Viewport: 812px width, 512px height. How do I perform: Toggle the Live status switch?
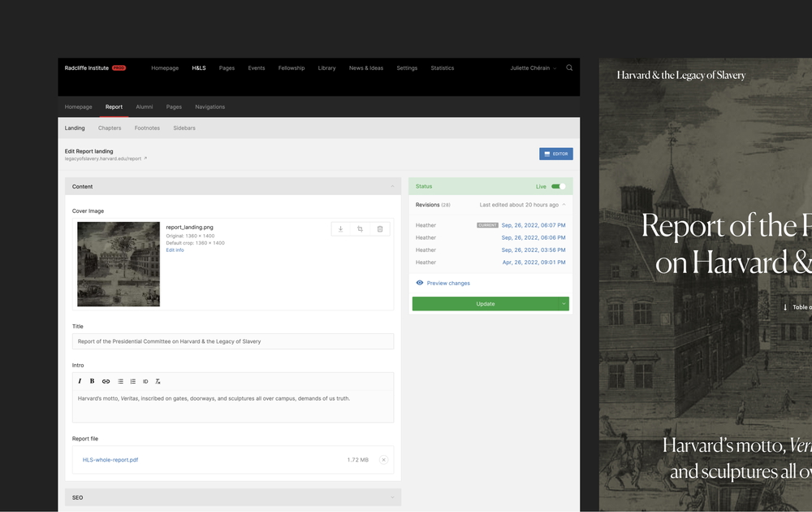[x=558, y=187]
